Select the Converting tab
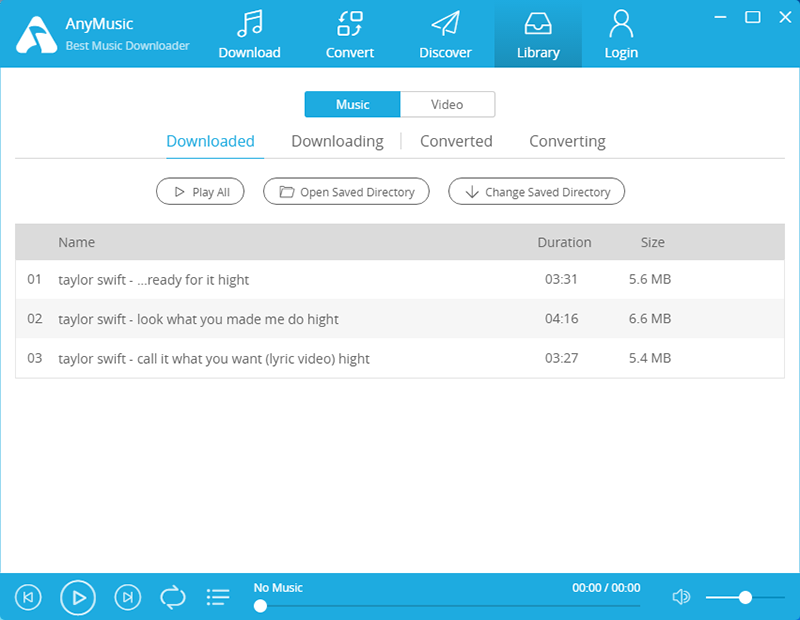This screenshot has width=800, height=620. click(x=567, y=141)
